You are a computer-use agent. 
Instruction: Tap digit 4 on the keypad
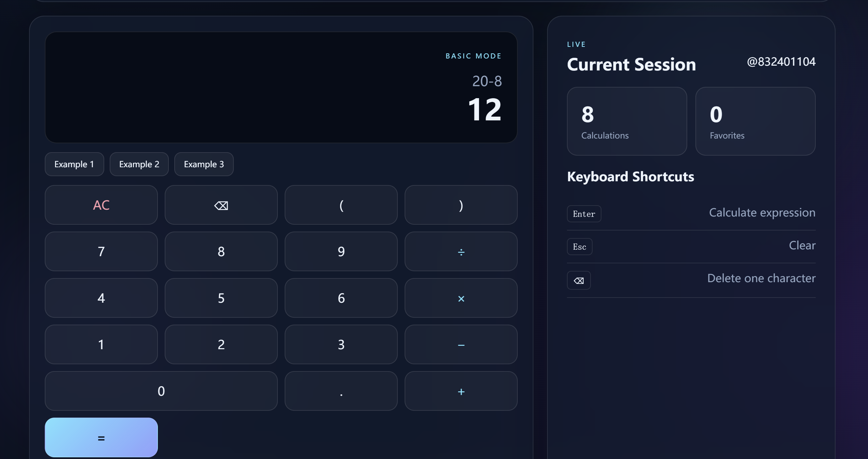[101, 298]
